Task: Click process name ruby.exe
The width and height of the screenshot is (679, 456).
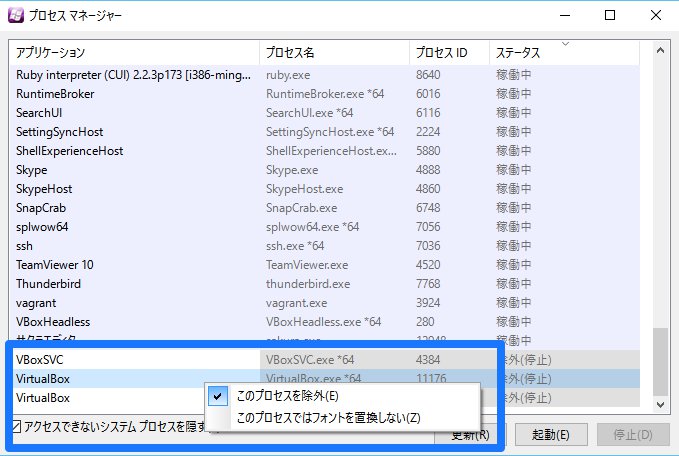Action: pyautogui.click(x=288, y=75)
